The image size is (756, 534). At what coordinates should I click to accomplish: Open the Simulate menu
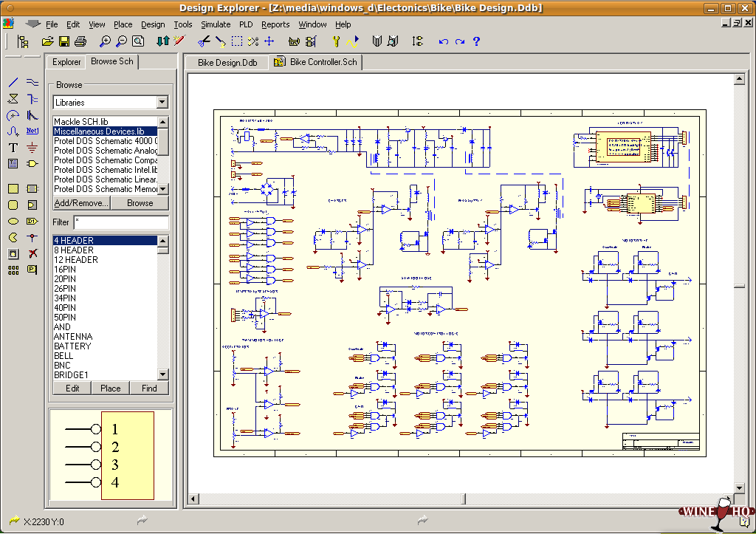(x=216, y=24)
